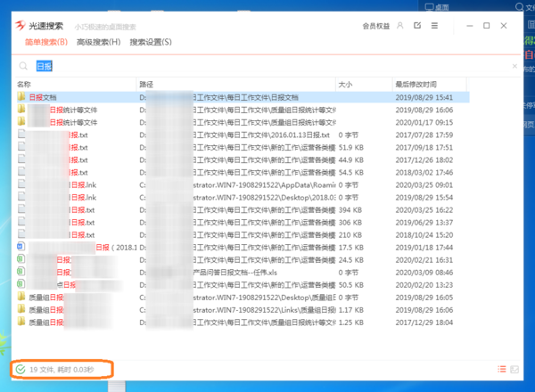Sort by 最后修改时间 column header
Screen dimensions: 535x392
click(430, 85)
